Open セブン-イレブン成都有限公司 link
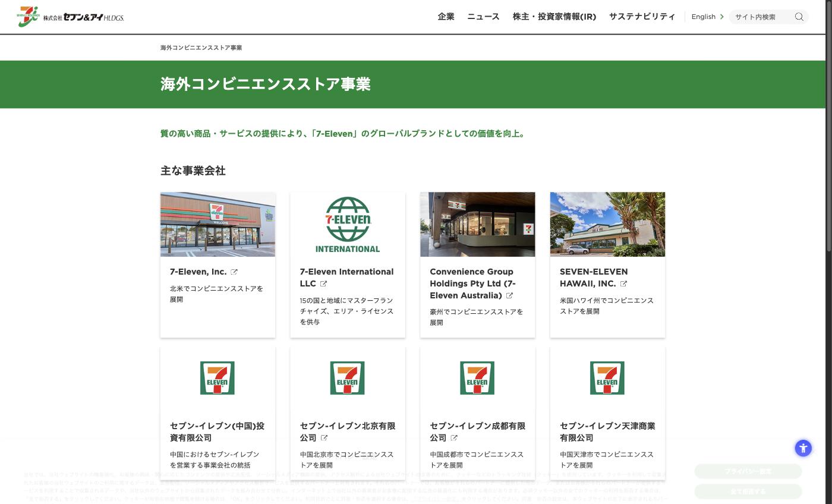The height and width of the screenshot is (504, 832). (477, 431)
